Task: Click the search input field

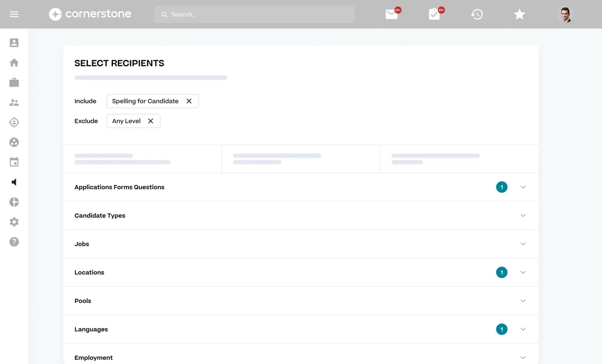Action: coord(254,14)
